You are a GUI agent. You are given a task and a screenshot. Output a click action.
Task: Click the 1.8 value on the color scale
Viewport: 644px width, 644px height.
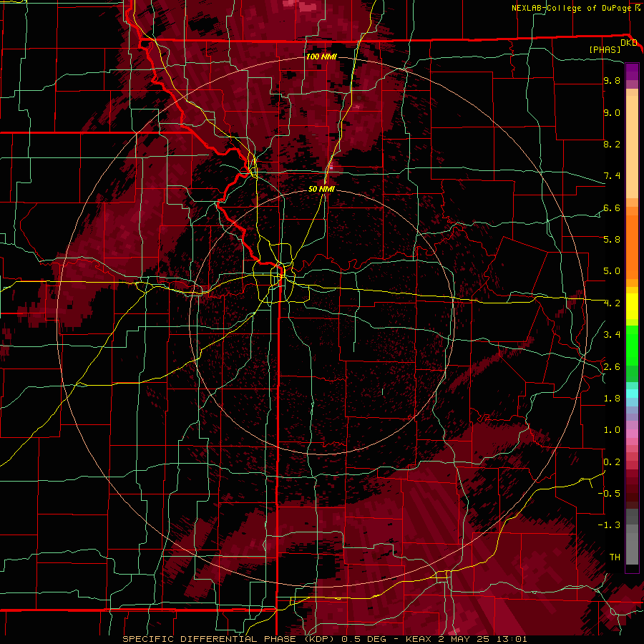coord(612,399)
